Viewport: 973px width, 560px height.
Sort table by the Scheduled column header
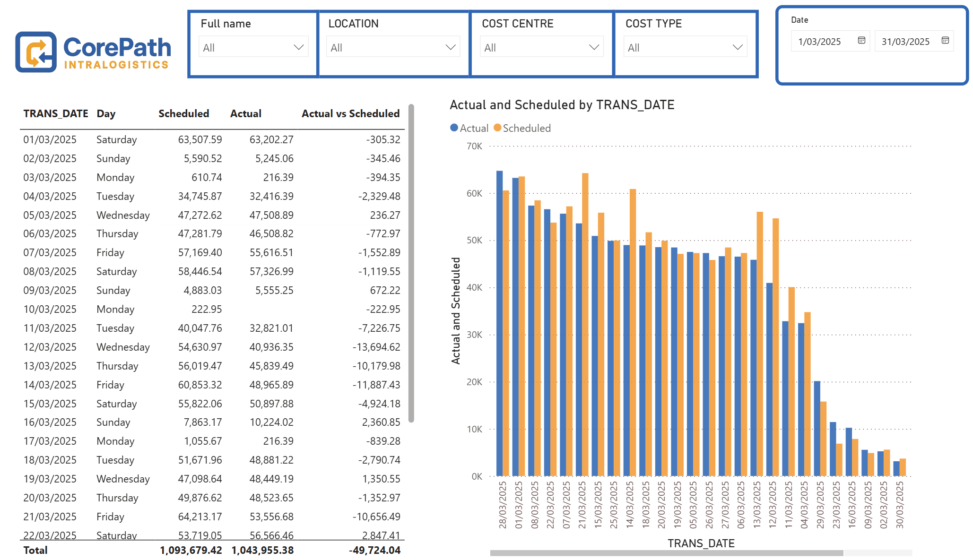(183, 113)
